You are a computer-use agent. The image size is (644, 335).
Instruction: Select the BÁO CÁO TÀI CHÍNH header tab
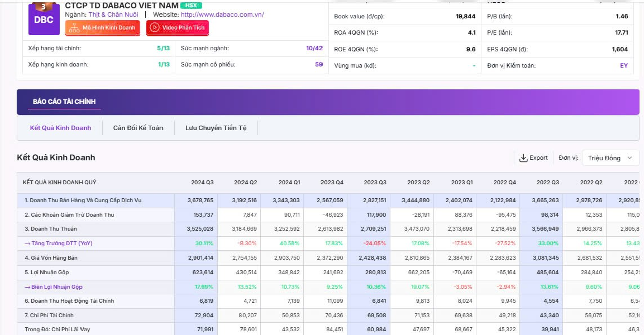[64, 102]
